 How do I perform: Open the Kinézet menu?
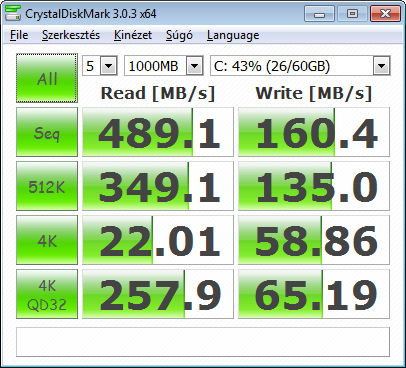click(x=133, y=35)
